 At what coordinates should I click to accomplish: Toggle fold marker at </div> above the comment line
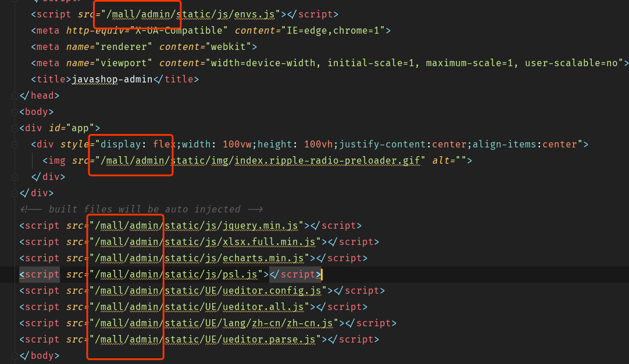15,193
